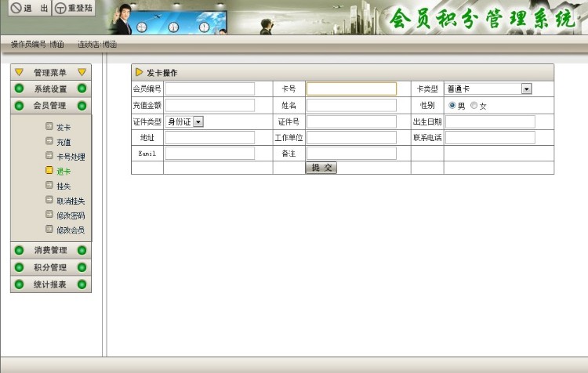Focus the 备注 input field
Screen dimensions: 588x373
tap(351, 154)
